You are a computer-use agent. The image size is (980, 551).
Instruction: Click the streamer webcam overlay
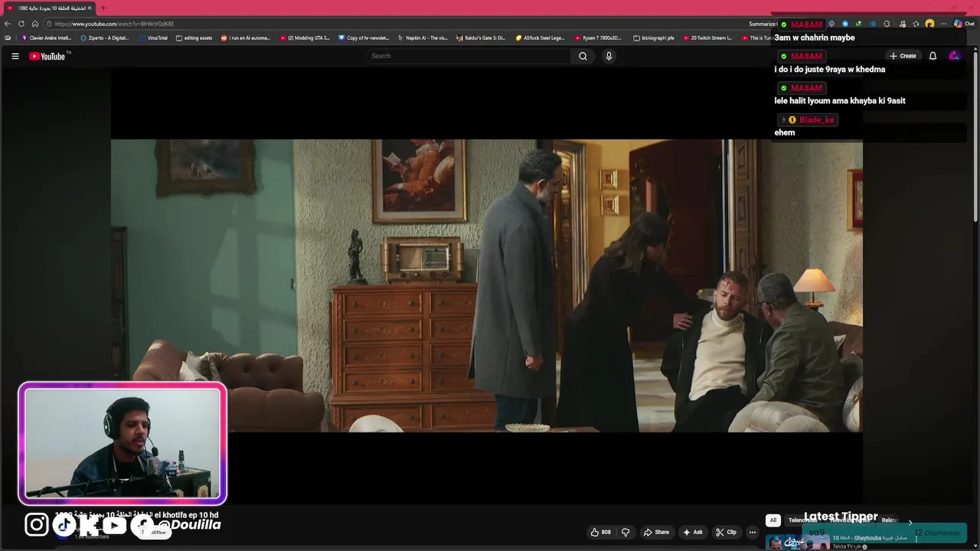(122, 444)
